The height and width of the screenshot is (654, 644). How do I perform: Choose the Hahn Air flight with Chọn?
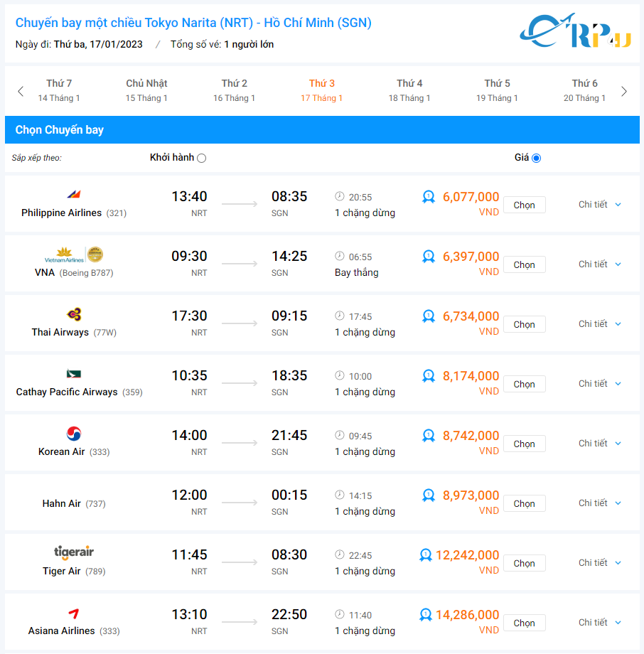click(524, 503)
